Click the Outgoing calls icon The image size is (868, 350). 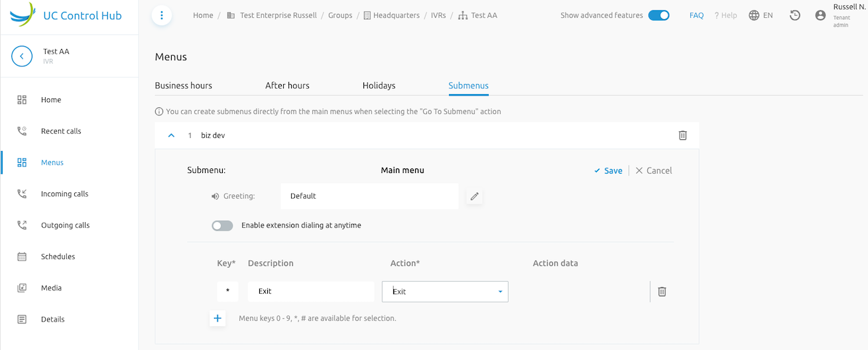[22, 225]
